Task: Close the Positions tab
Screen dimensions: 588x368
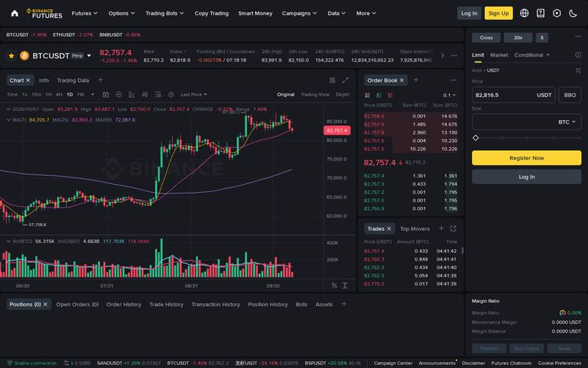Action: point(45,304)
